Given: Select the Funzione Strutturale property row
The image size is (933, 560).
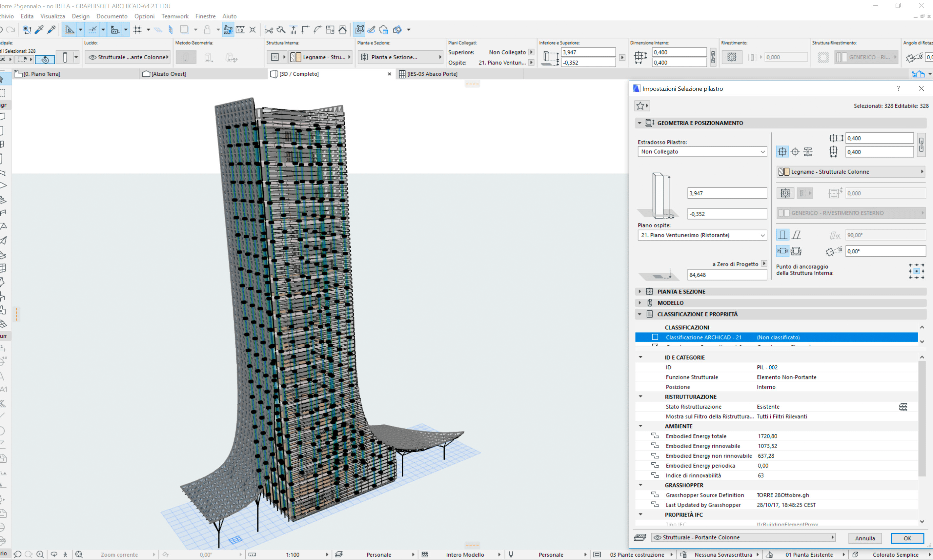Looking at the screenshot, I should [776, 377].
